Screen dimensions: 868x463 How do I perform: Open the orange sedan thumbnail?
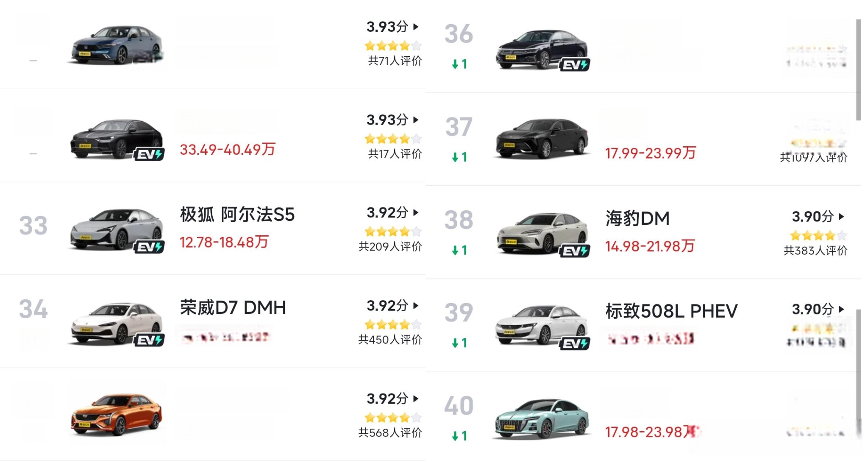click(x=117, y=414)
